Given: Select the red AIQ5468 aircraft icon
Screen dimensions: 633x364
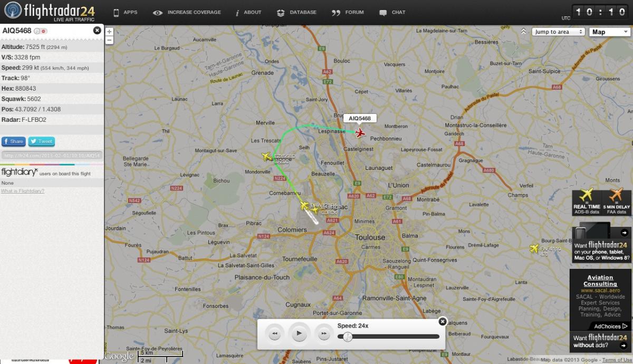Looking at the screenshot, I should click(360, 132).
